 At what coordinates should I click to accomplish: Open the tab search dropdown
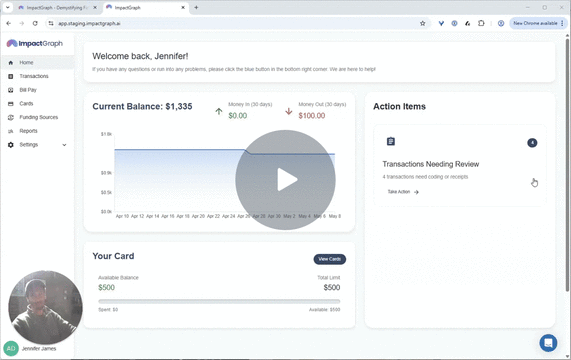[7, 8]
